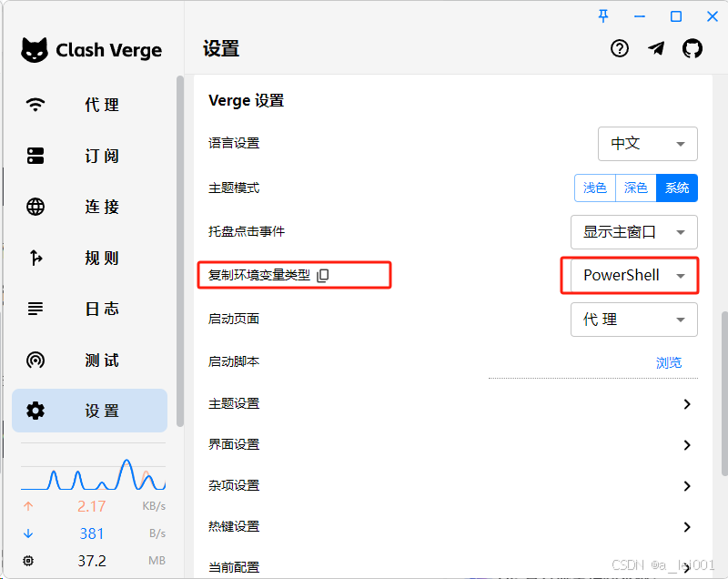
Task: Open the Telegram channel icon
Action: [x=656, y=48]
